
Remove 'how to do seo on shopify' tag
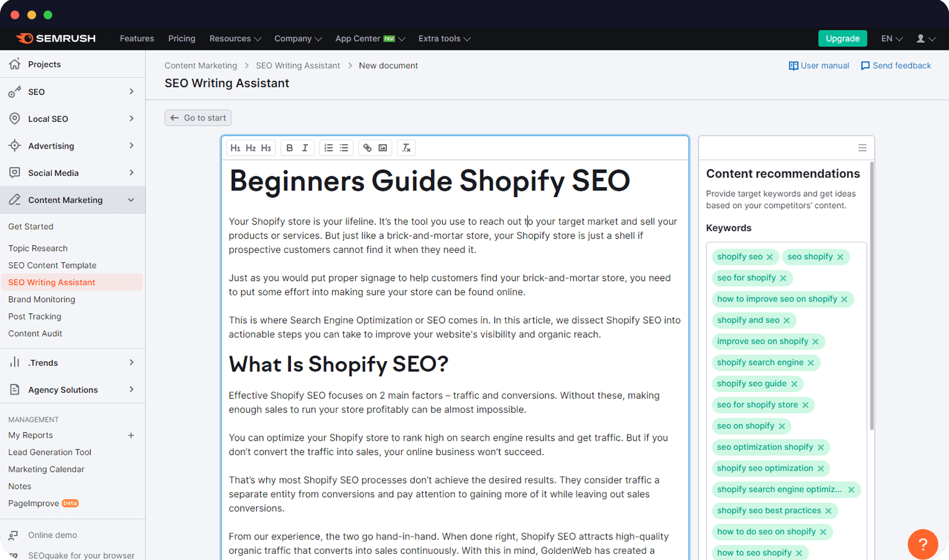(823, 531)
